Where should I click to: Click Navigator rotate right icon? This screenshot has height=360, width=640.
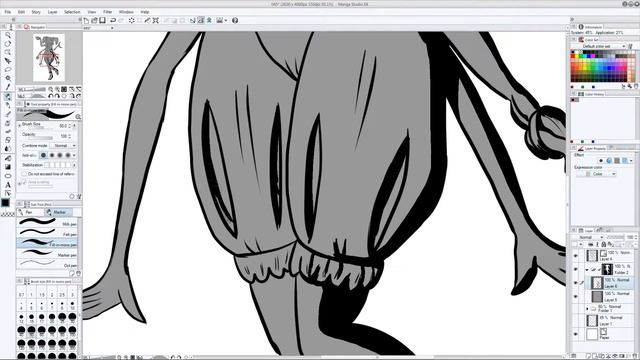coord(57,96)
